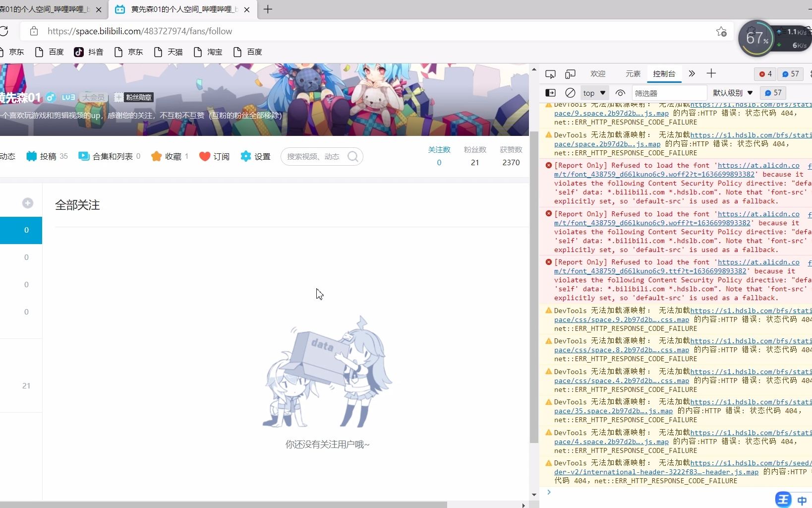Add a new follow group with plus icon
The height and width of the screenshot is (508, 812).
28,203
